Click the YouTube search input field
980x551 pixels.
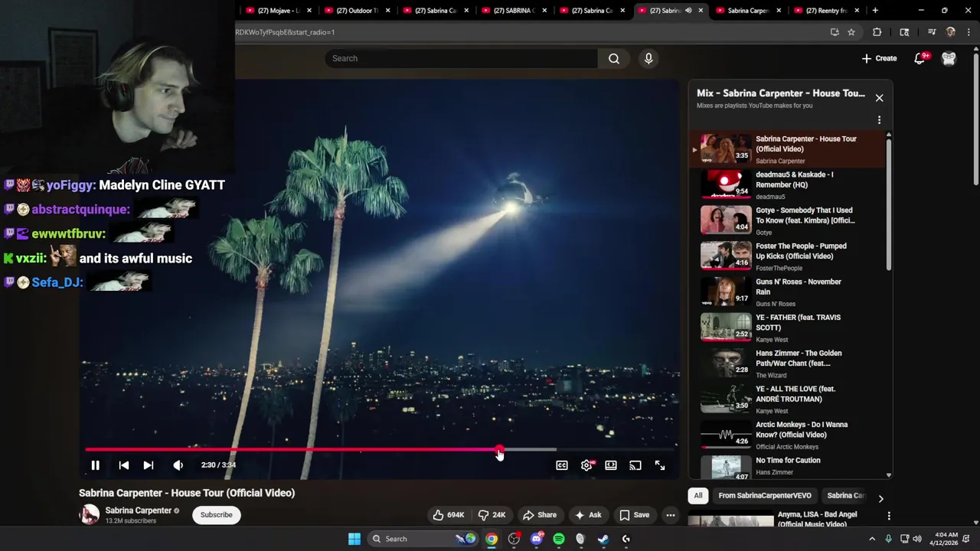click(461, 58)
